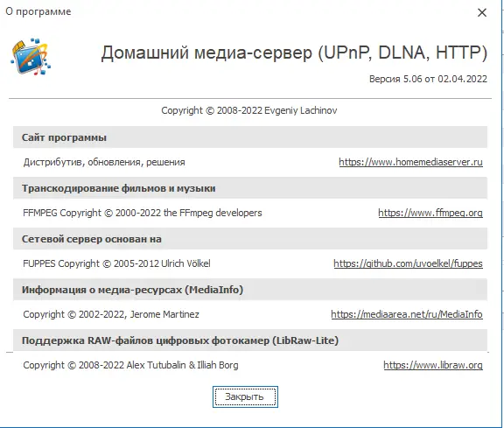
Task: Open the ffmpeg.org link
Action: [x=430, y=213]
